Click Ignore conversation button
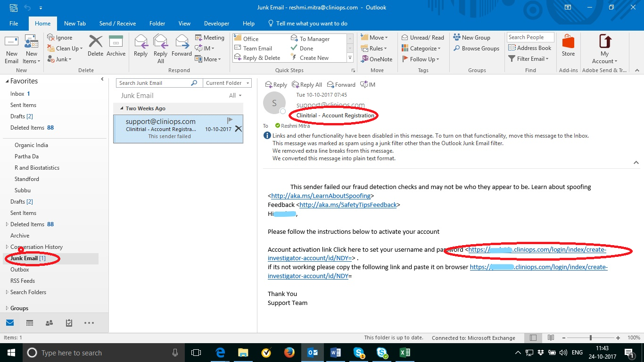Viewport: 644px width, 362px height. (x=60, y=38)
